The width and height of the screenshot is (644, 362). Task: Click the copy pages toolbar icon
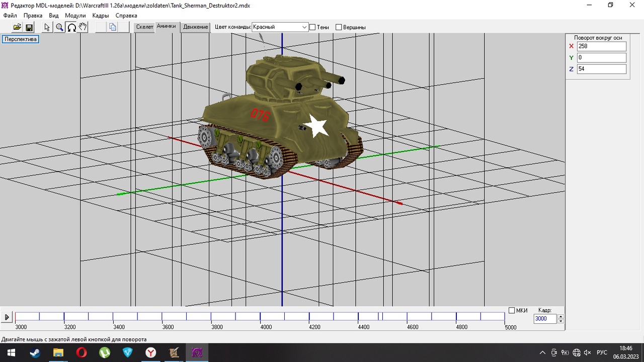point(113,27)
